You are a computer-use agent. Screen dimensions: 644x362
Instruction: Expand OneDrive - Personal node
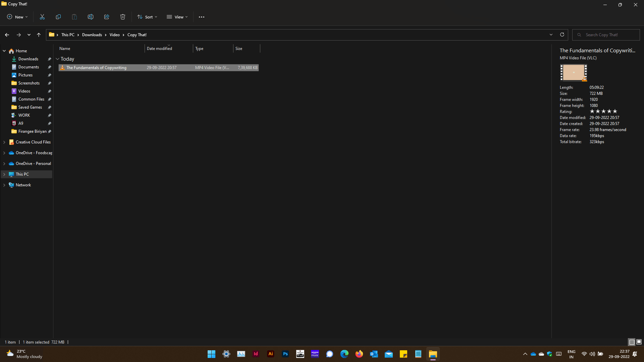click(4, 164)
